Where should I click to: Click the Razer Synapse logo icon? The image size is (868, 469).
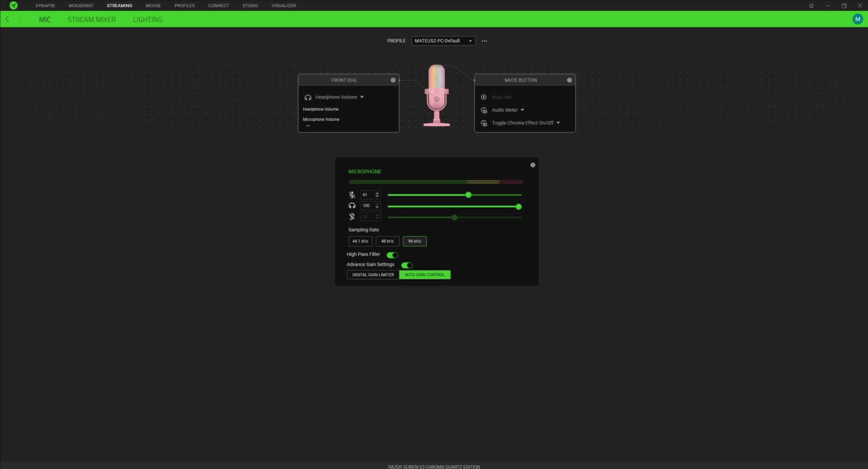tap(14, 5)
